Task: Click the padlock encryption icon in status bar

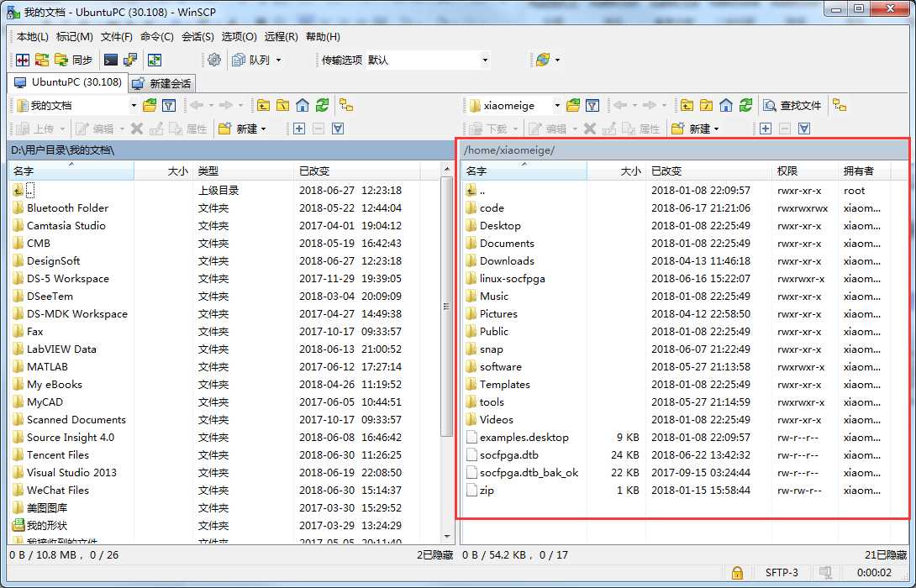Action: click(x=737, y=572)
